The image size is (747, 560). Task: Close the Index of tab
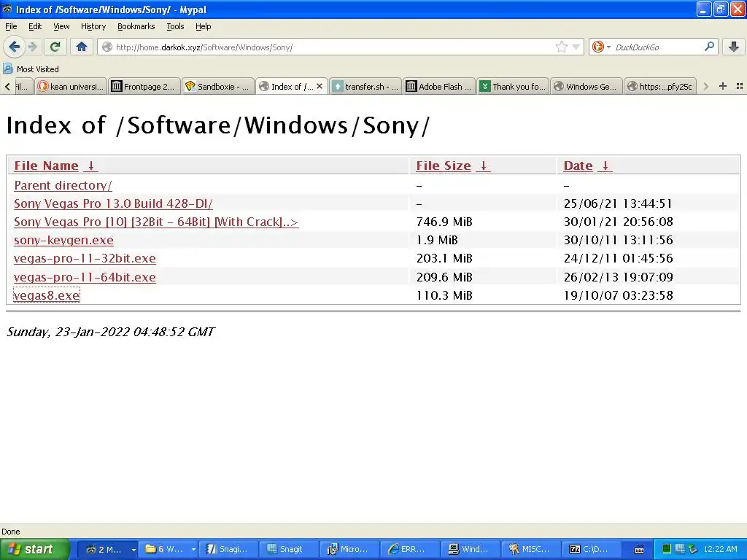pos(320,86)
